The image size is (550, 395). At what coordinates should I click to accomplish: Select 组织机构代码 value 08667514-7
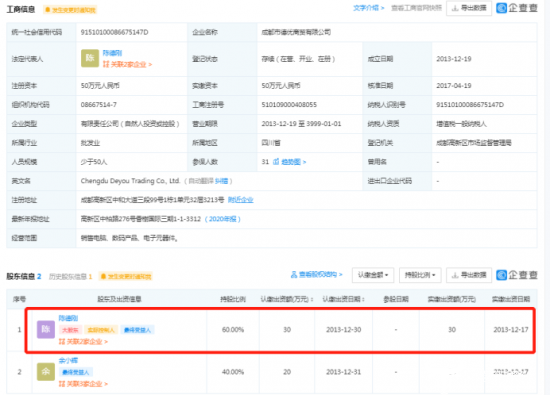click(99, 105)
